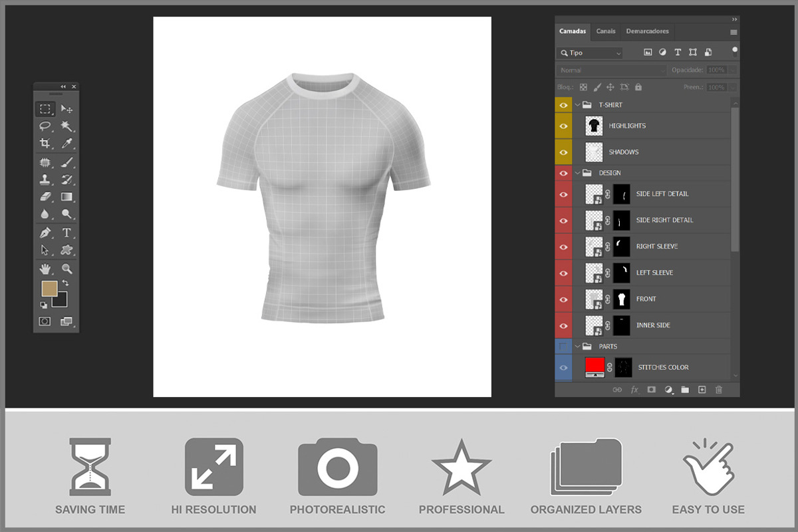This screenshot has height=532, width=798.
Task: Open the layers panel options menu
Action: [733, 32]
